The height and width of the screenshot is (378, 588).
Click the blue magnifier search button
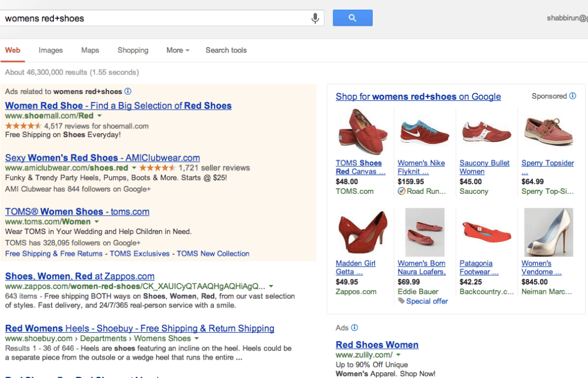[x=353, y=18]
